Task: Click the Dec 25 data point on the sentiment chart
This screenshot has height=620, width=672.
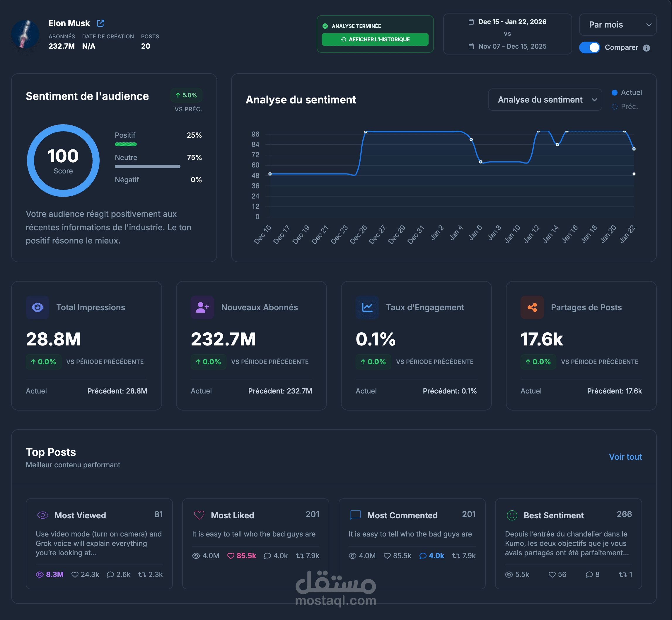Action: pos(366,132)
